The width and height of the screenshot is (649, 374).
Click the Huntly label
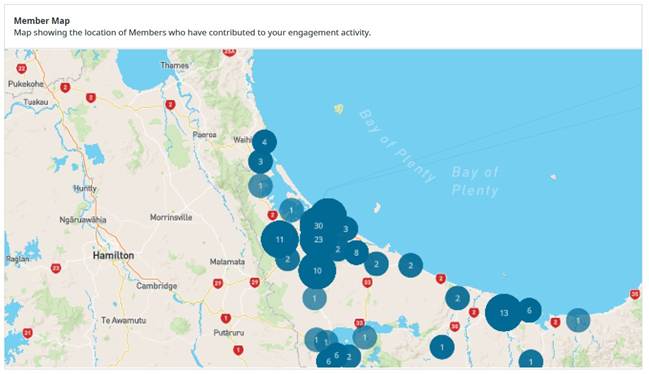tap(85, 188)
